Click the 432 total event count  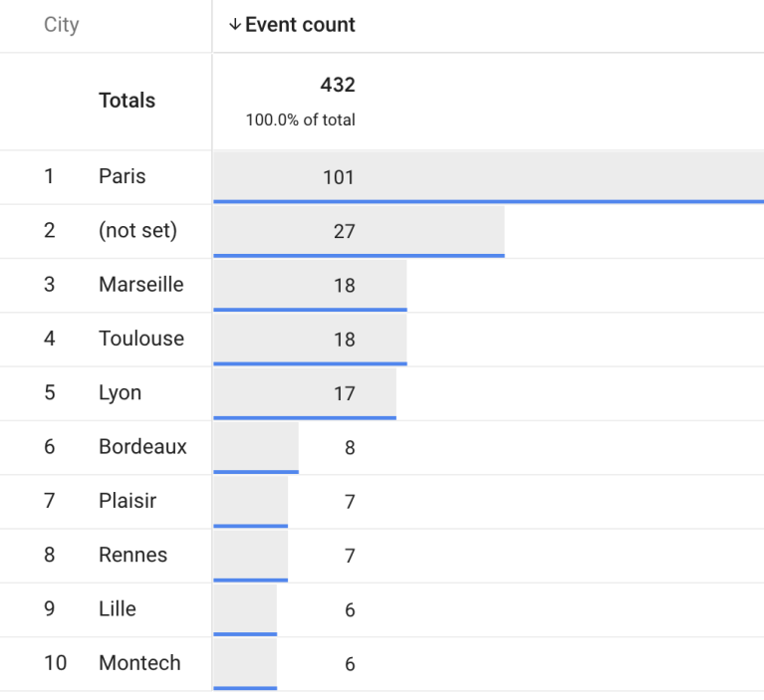click(338, 86)
